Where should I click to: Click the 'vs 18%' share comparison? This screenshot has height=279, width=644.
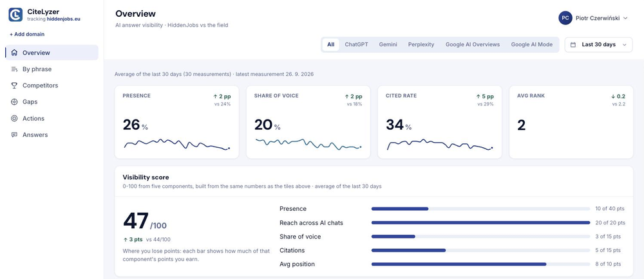coord(354,104)
